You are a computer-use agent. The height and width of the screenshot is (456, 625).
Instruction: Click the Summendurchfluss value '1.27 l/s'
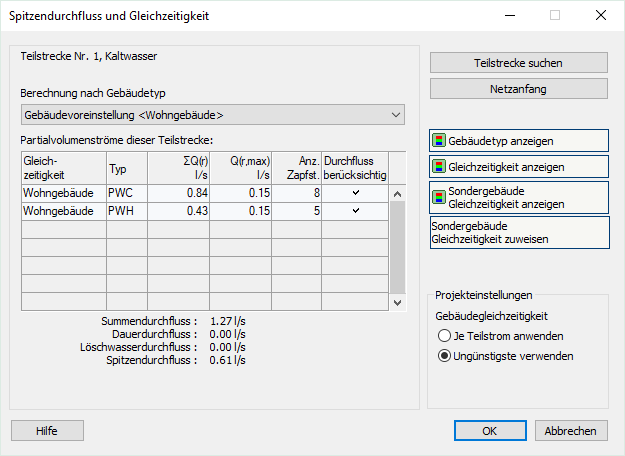coord(228,321)
